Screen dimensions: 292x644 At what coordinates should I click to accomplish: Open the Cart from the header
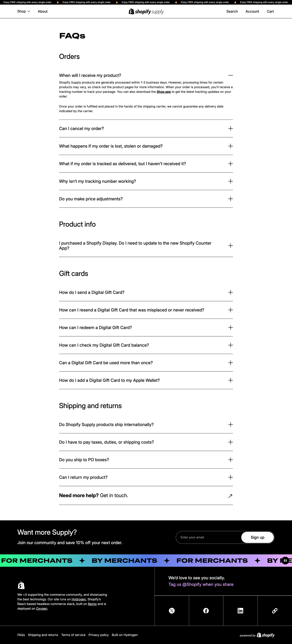pos(270,12)
